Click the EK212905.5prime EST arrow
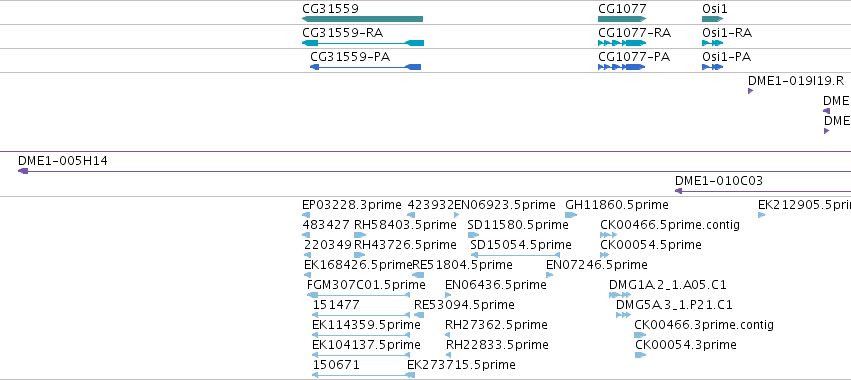The image size is (851, 380). point(761,215)
